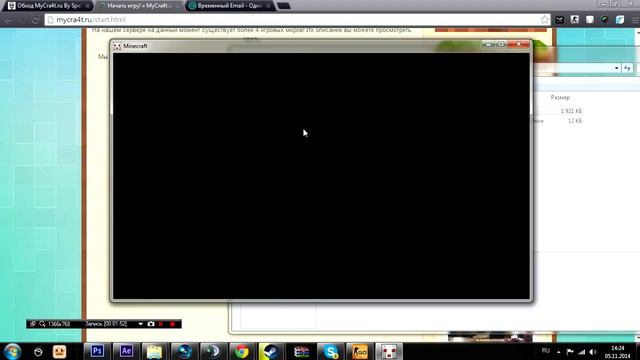The image size is (640, 360).
Task: Open the recorder dropdown arrow
Action: tap(140, 324)
